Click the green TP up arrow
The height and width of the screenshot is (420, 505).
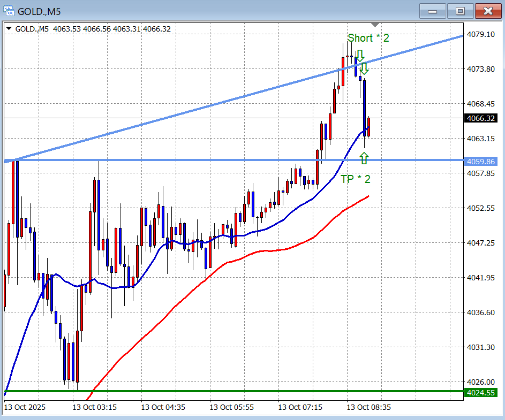click(x=364, y=158)
